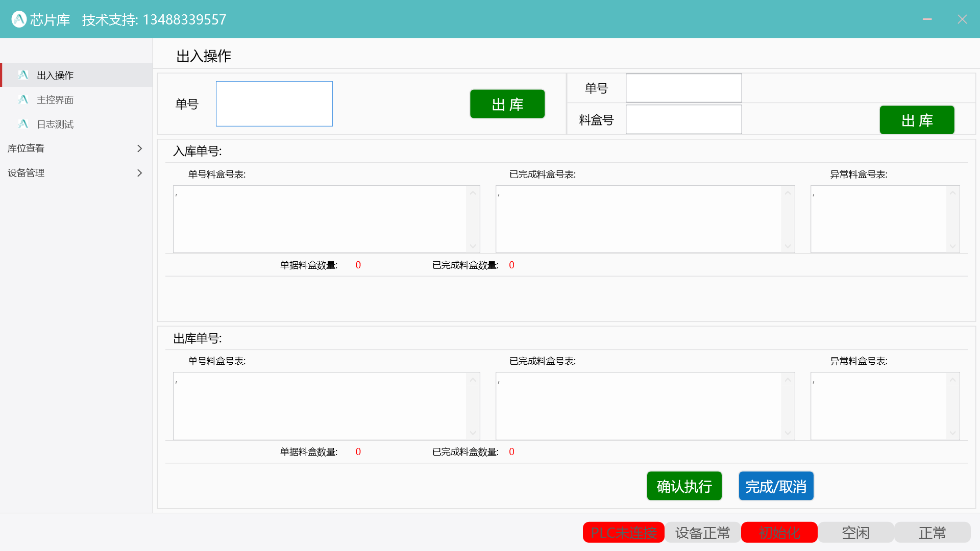Select the 出入操作 sidebar icon

(23, 75)
